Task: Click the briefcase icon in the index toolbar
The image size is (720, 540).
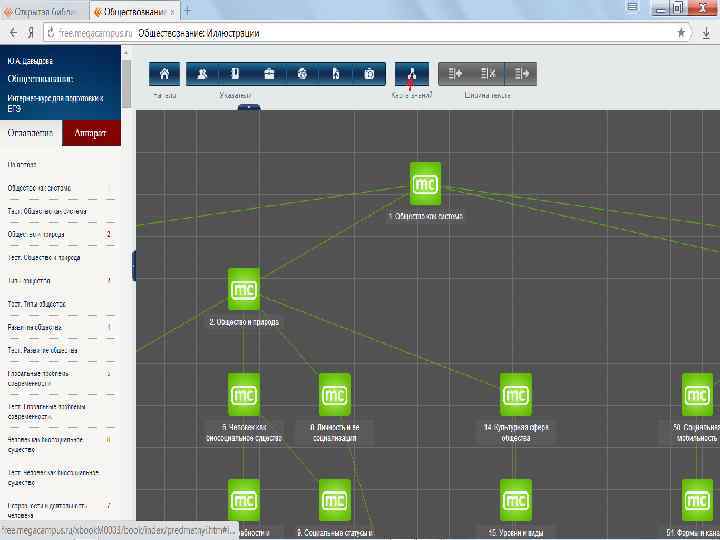Action: click(x=269, y=73)
